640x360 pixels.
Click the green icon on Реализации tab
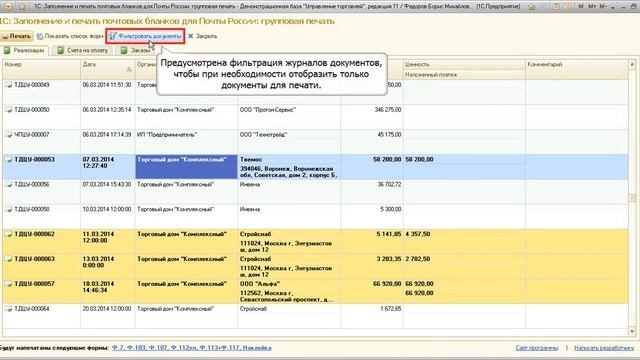[x=7, y=51]
